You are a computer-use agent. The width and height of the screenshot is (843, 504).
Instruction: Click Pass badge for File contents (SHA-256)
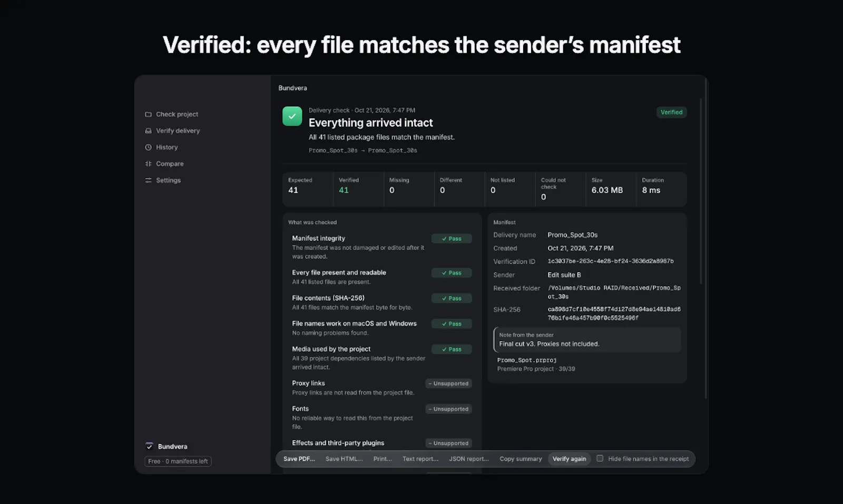452,298
